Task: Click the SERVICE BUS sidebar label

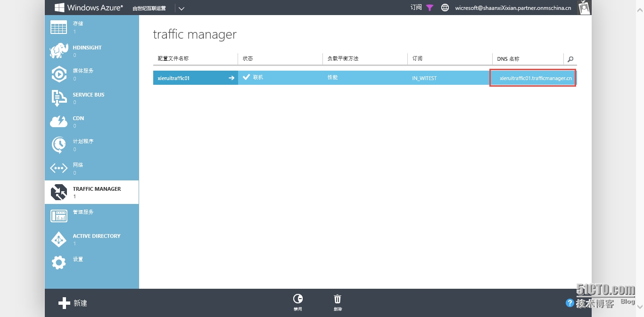Action: (x=89, y=95)
